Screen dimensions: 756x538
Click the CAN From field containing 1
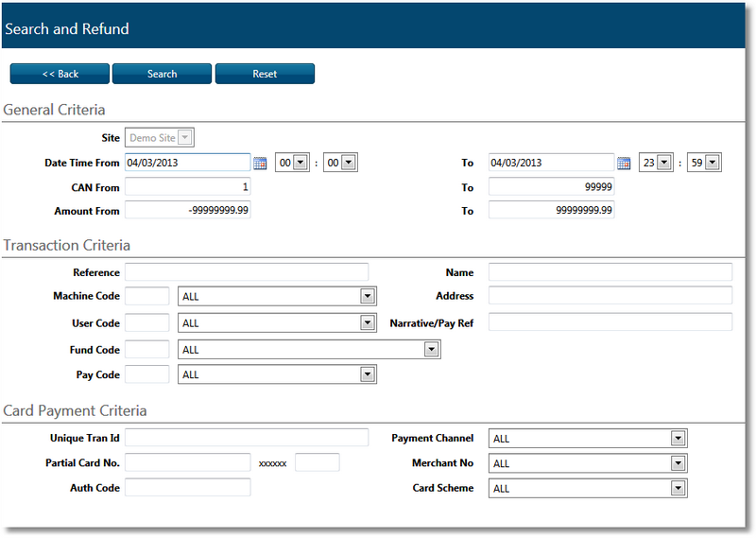coord(187,186)
